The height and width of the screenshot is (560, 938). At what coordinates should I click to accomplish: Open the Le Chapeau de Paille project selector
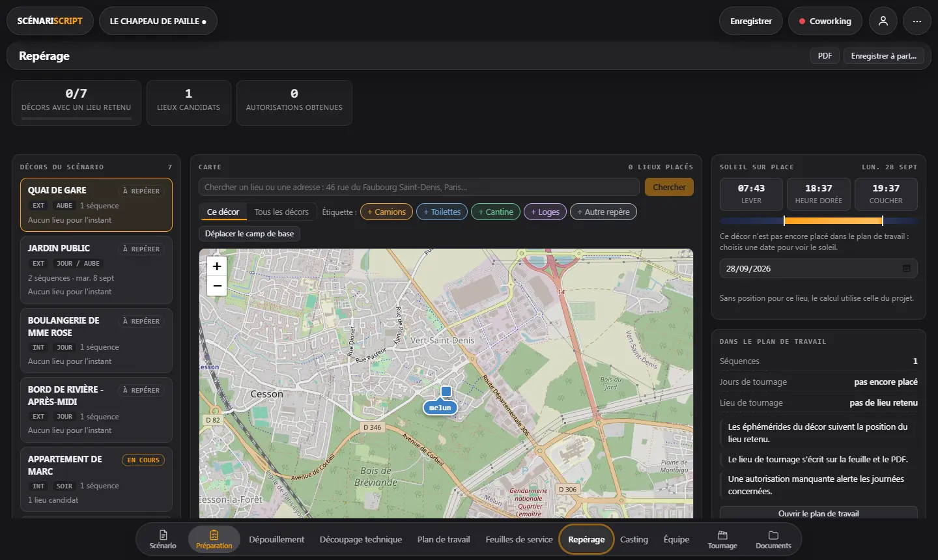[x=158, y=21]
